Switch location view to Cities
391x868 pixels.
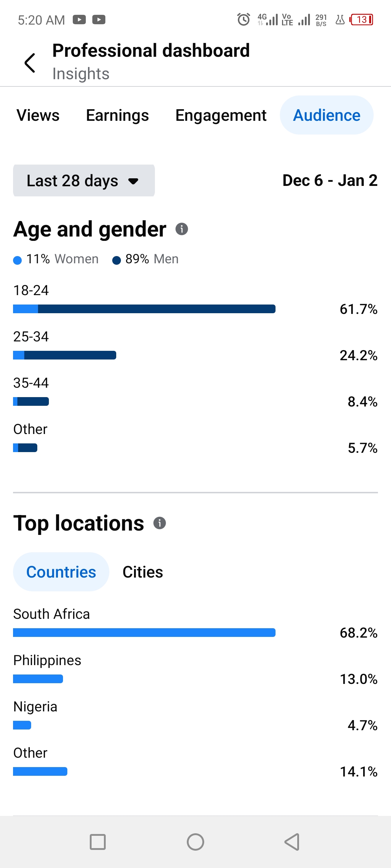(x=143, y=572)
